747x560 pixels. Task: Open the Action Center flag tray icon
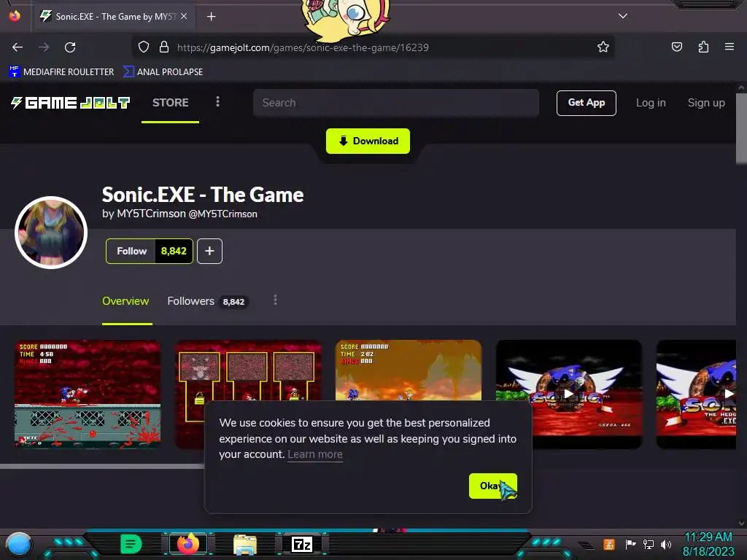pyautogui.click(x=630, y=544)
